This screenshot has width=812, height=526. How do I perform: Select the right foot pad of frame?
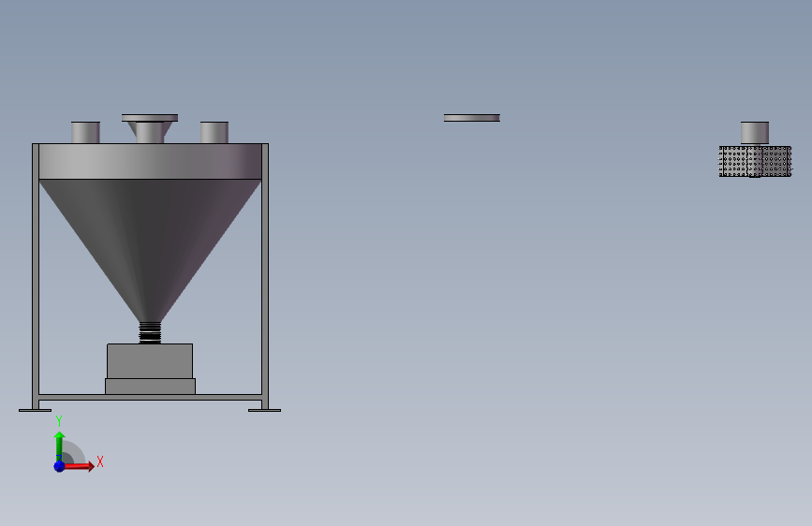pos(265,411)
